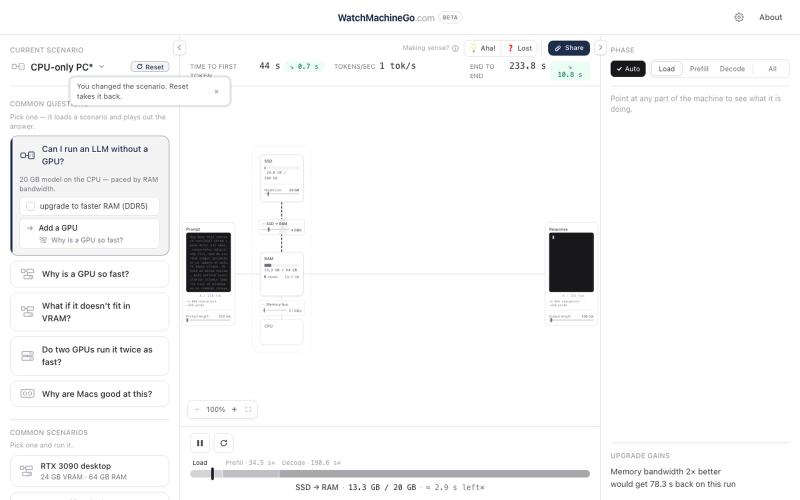Switch to the All phases tab
The width and height of the screenshot is (800, 500).
click(772, 69)
